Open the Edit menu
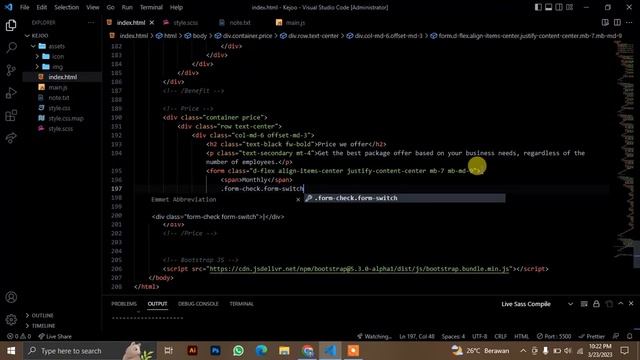Screen dimensions: 640x360 tap(42, 7)
